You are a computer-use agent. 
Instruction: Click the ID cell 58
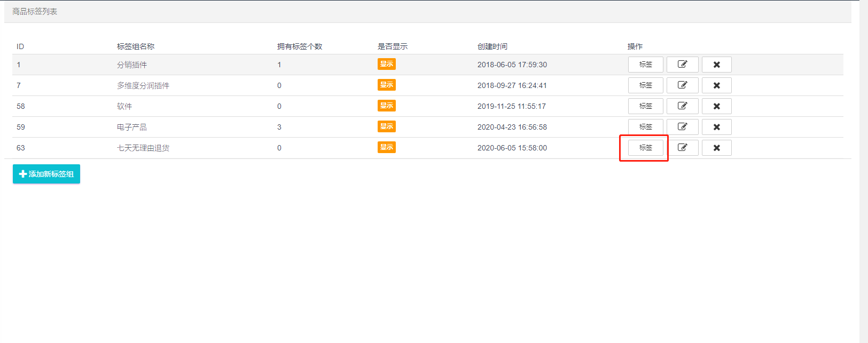pyautogui.click(x=21, y=106)
